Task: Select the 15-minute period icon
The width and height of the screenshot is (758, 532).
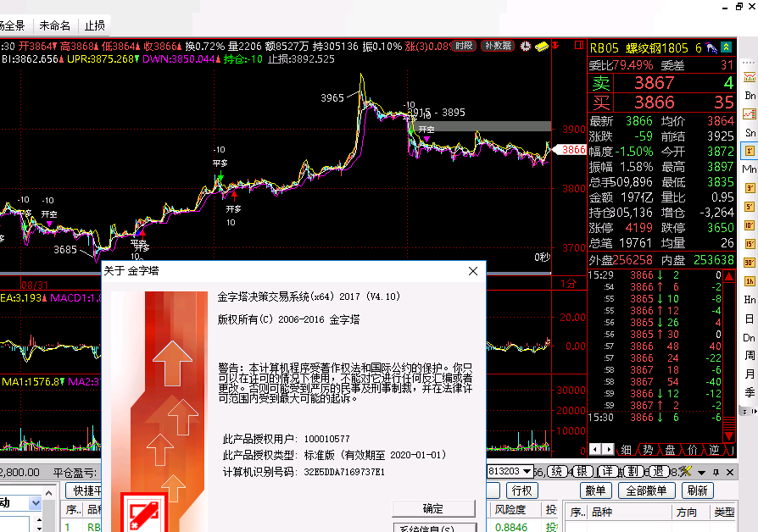Action: tap(750, 244)
